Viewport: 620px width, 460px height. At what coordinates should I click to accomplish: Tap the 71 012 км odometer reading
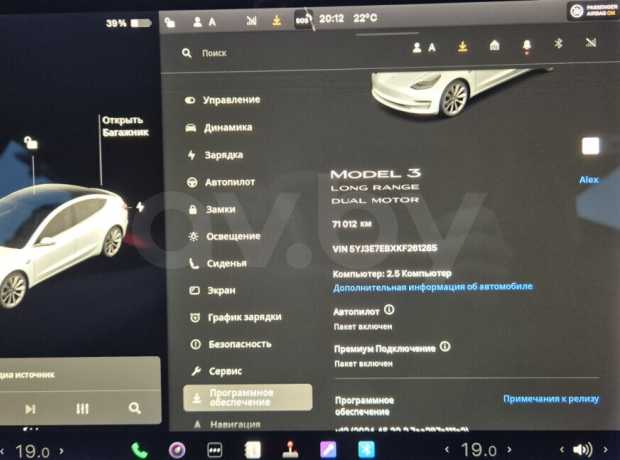(352, 224)
